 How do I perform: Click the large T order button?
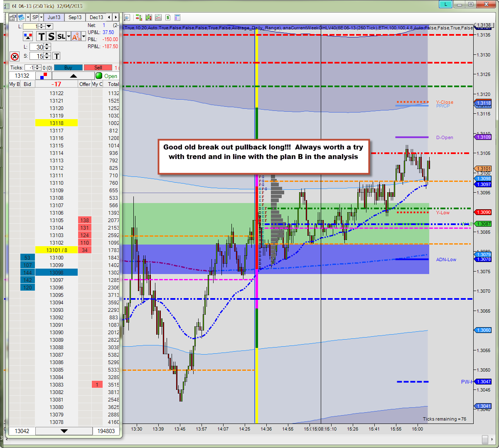point(41,37)
